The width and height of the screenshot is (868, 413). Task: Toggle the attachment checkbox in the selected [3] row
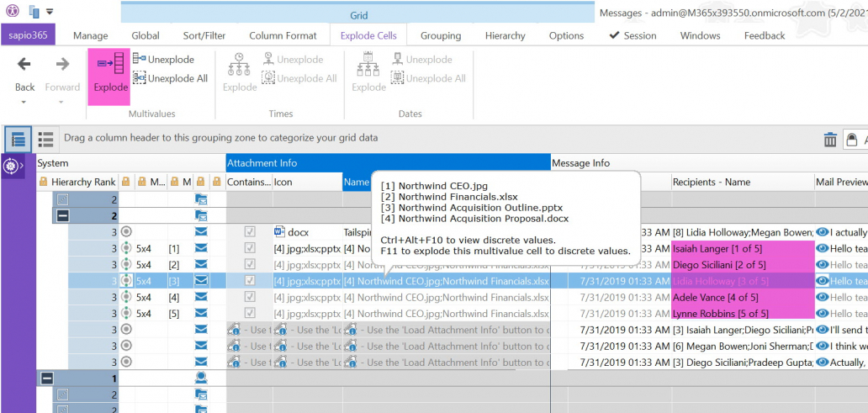(x=250, y=281)
